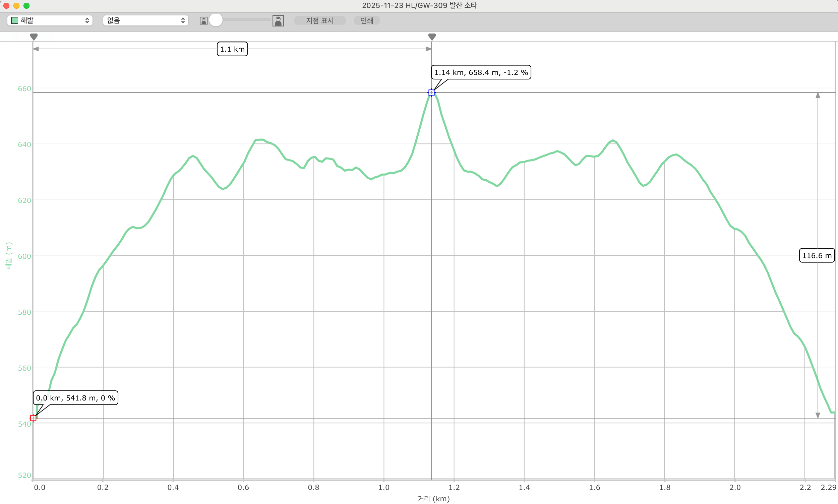Click the small portrait icon left of slider
This screenshot has width=838, height=504.
(x=203, y=21)
